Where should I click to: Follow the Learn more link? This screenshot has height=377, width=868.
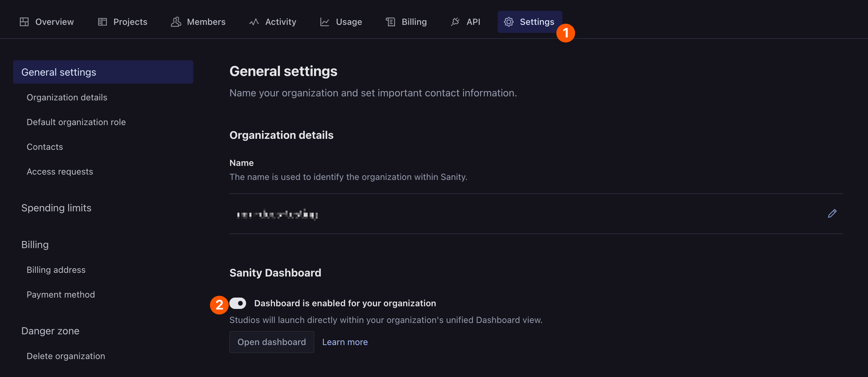[x=345, y=342]
